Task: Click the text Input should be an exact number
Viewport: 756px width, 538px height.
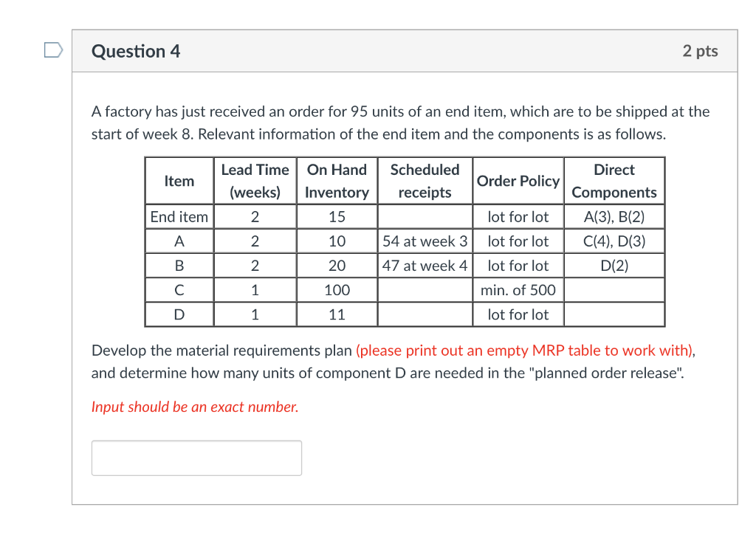Action: tap(193, 407)
